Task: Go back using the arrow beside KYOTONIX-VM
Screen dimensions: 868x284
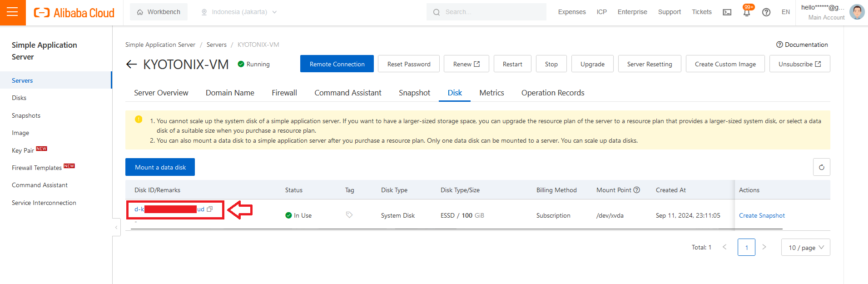Action: point(131,64)
